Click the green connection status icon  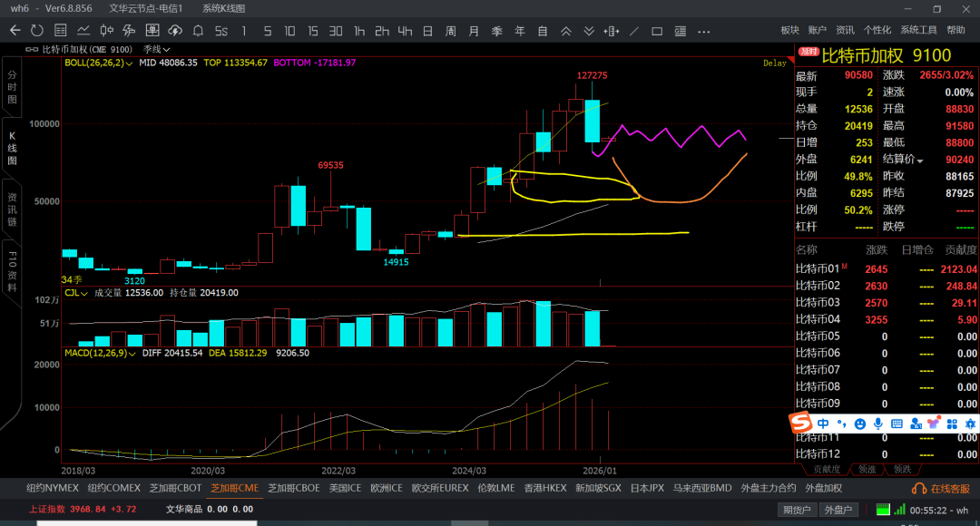click(883, 510)
